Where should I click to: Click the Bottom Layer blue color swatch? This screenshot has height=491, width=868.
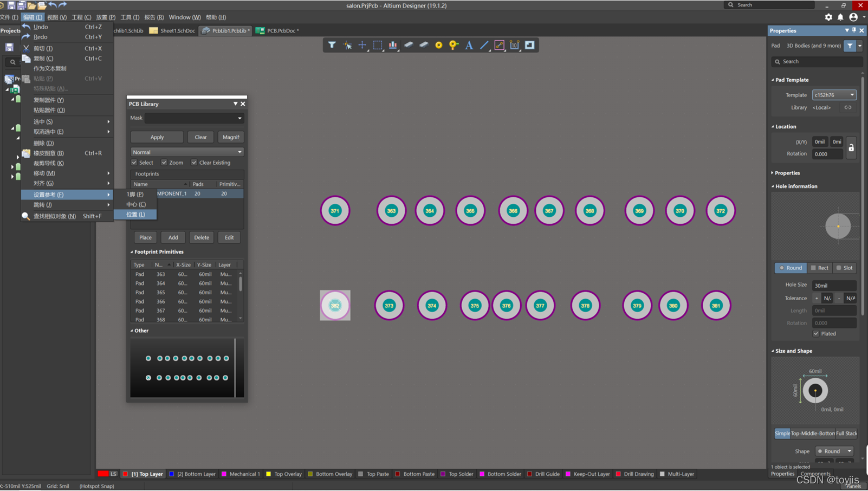[x=172, y=474]
